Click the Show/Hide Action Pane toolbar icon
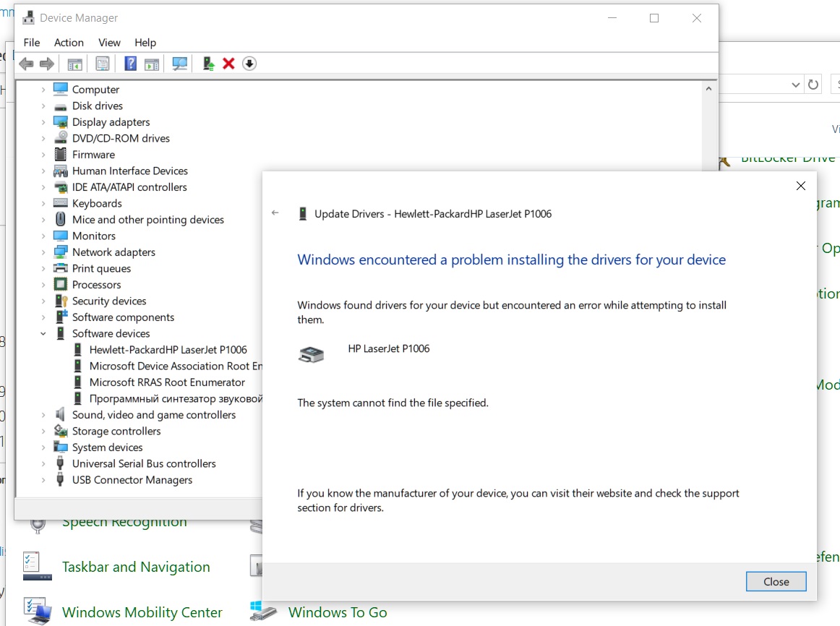This screenshot has width=840, height=626. tap(152, 64)
